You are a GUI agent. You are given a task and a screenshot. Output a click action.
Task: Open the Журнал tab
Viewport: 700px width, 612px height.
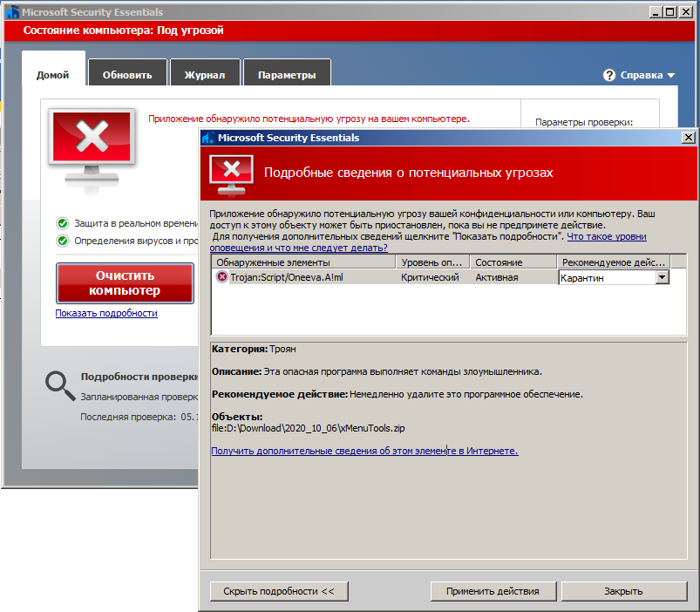[x=204, y=75]
